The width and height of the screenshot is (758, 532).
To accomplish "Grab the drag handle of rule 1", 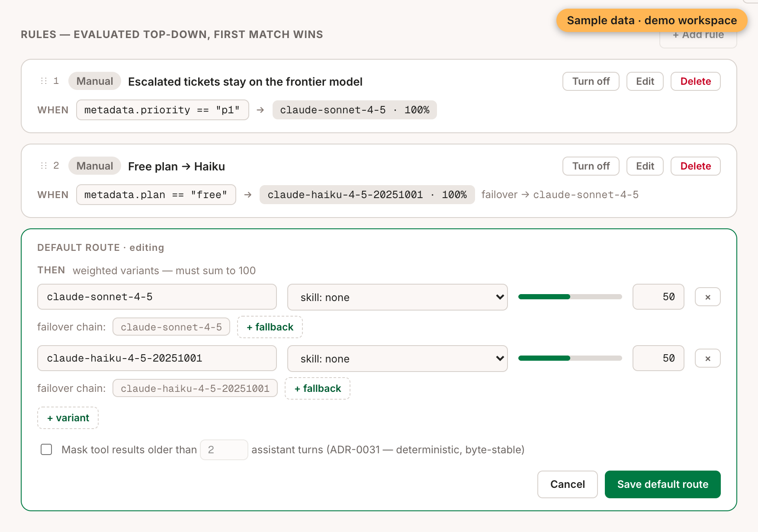I will tap(44, 81).
